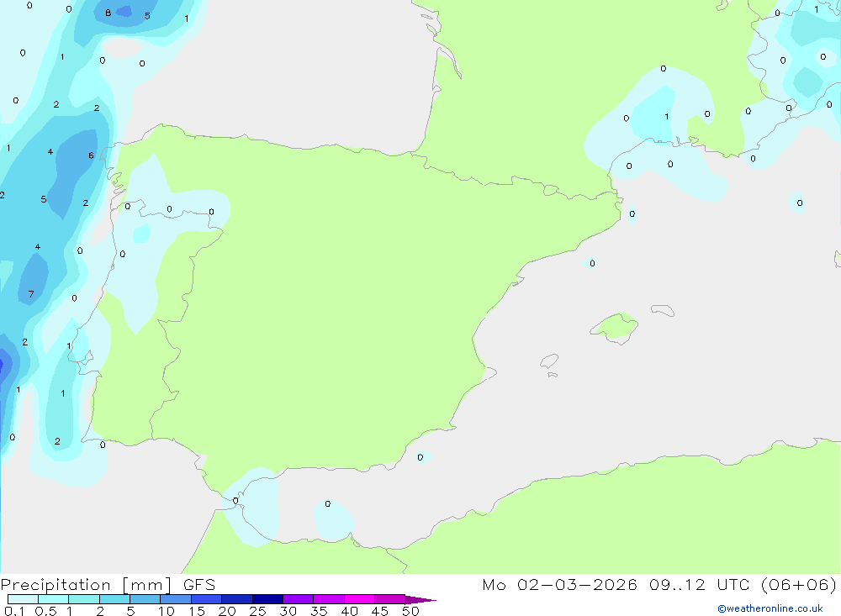841x616 pixels.
Task: Click the '10' legend scale label
Action: pyautogui.click(x=167, y=611)
